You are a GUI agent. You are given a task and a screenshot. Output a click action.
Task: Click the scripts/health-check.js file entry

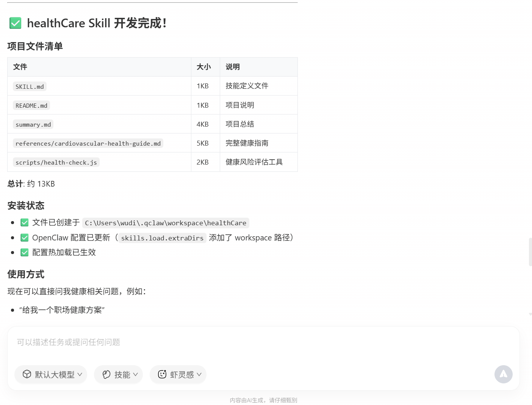click(56, 162)
